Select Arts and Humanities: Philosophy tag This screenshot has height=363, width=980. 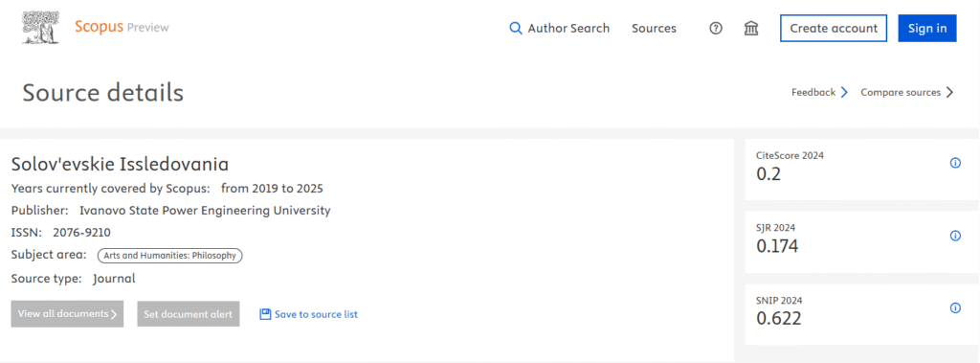169,256
